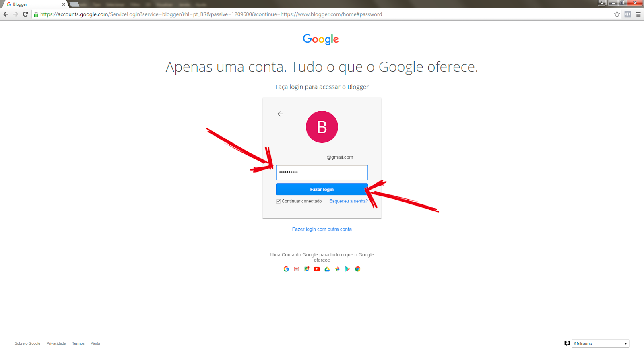The image size is (644, 349).
Task: Click the pink B profile avatar
Action: coord(322,127)
